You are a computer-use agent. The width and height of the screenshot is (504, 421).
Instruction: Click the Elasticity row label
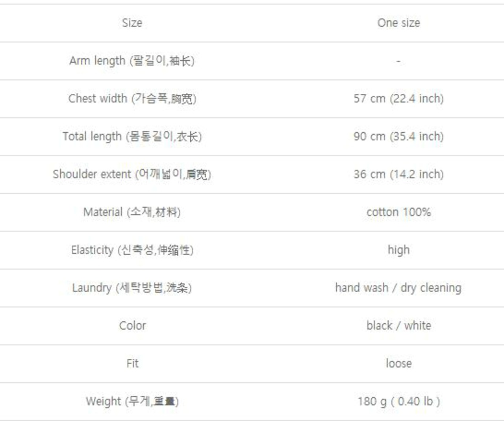[132, 250]
